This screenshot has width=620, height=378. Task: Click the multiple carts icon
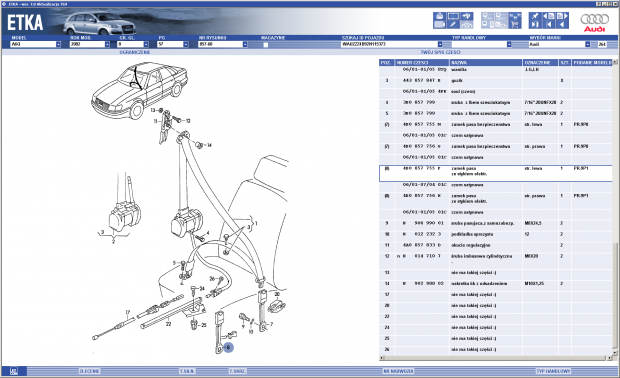[x=515, y=16]
